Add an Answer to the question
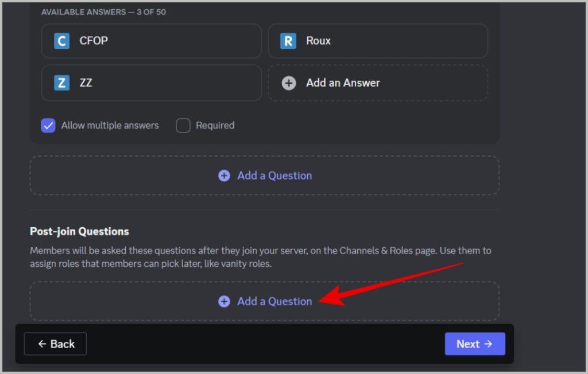Screen dimensions: 588x374 tap(378, 83)
